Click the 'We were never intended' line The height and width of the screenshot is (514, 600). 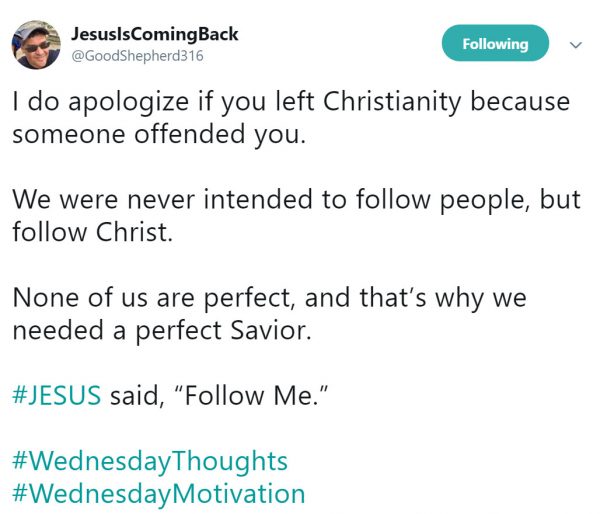[x=297, y=200]
